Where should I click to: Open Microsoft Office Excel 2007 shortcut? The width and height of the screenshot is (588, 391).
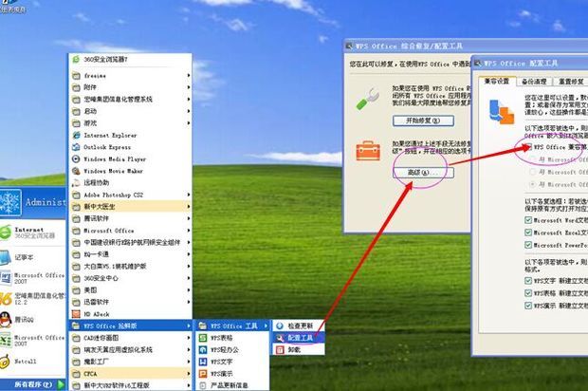point(32,341)
